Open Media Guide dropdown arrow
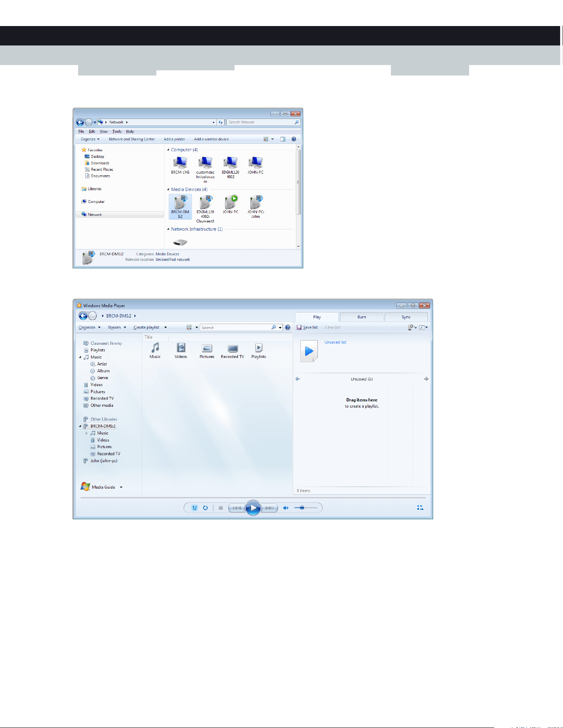The height and width of the screenshot is (728, 563). click(121, 487)
